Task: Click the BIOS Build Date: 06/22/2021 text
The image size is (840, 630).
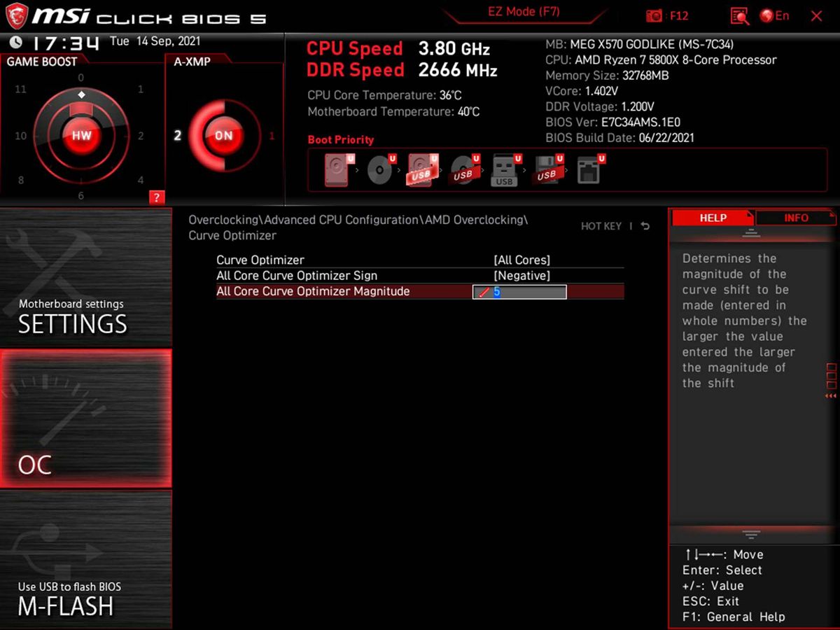Action: click(619, 138)
